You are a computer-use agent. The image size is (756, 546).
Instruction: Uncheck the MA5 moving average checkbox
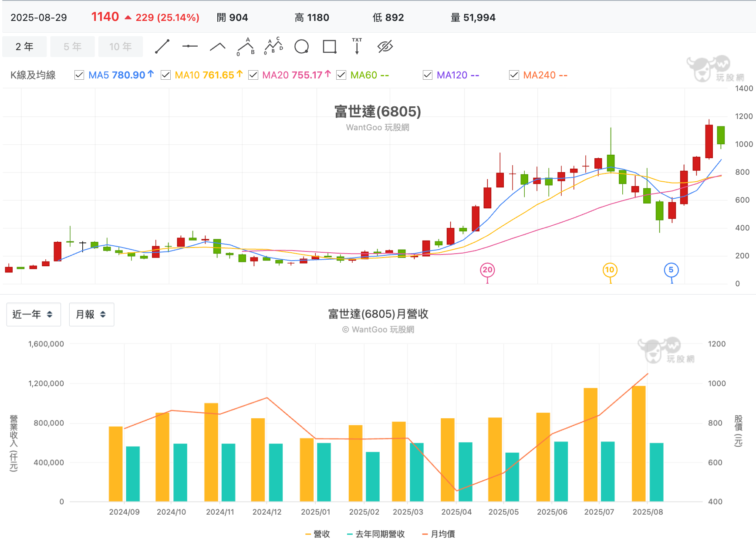pos(79,75)
